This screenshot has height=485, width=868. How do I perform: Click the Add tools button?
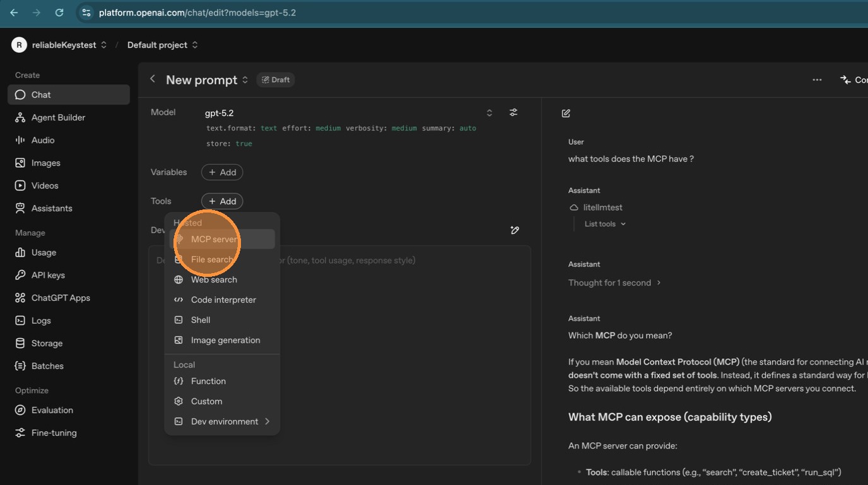pos(222,201)
